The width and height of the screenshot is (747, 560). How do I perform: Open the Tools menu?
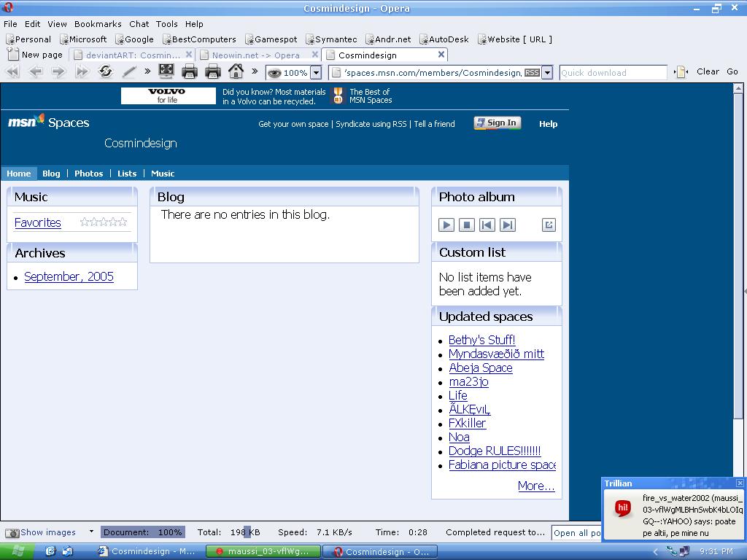pos(167,24)
